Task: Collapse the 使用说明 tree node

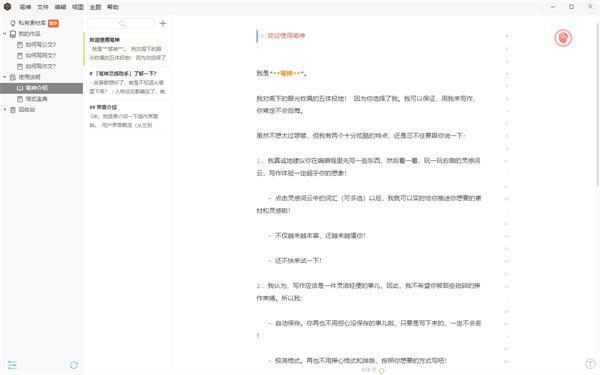Action: click(x=5, y=77)
